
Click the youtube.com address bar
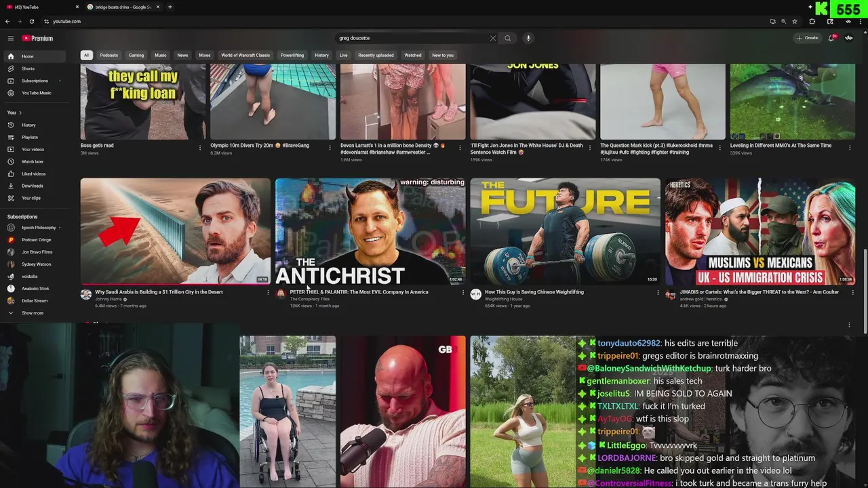(407, 21)
